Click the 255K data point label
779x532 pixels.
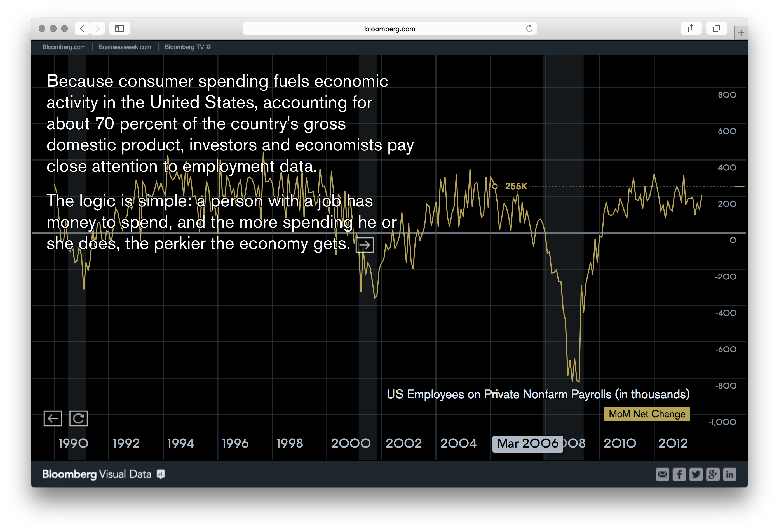pyautogui.click(x=516, y=186)
